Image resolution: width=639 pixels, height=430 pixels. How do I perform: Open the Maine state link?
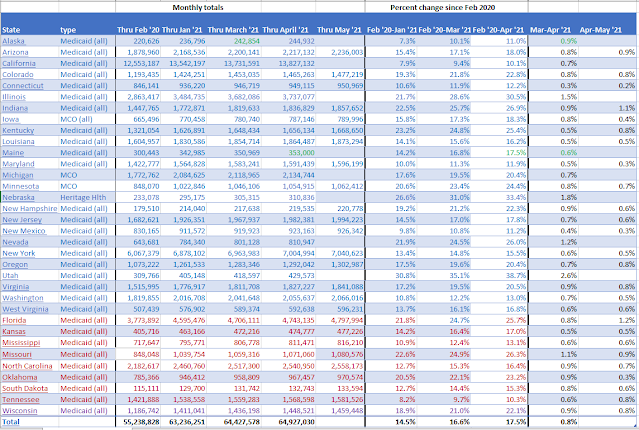[x=13, y=153]
